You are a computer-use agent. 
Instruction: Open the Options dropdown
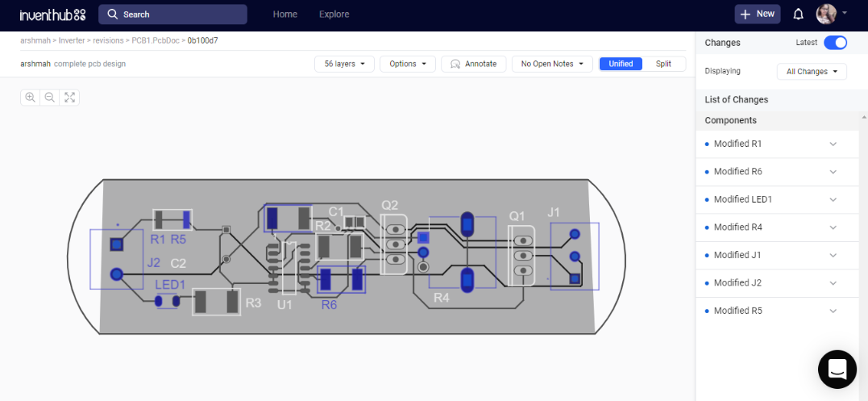coord(408,64)
